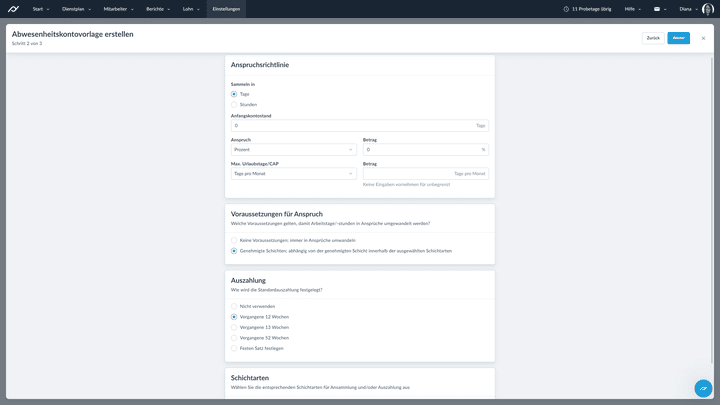
Task: Close the template dialog with X
Action: [703, 38]
